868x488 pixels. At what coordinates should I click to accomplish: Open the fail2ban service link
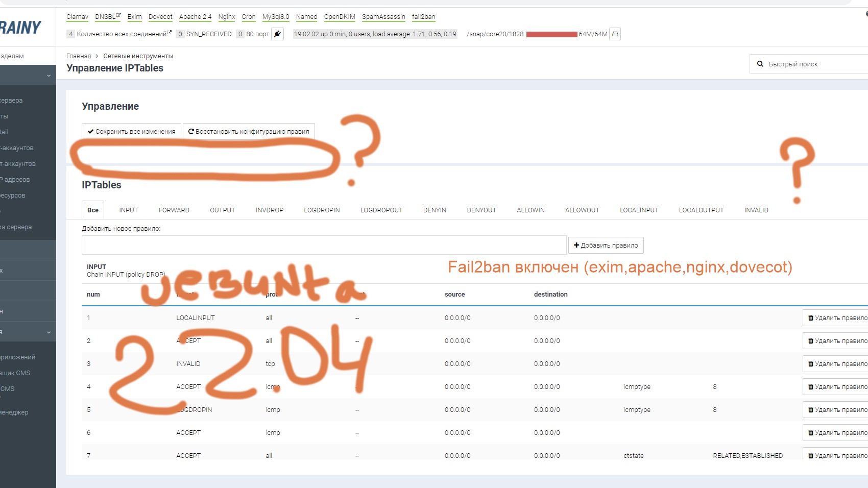tap(423, 17)
